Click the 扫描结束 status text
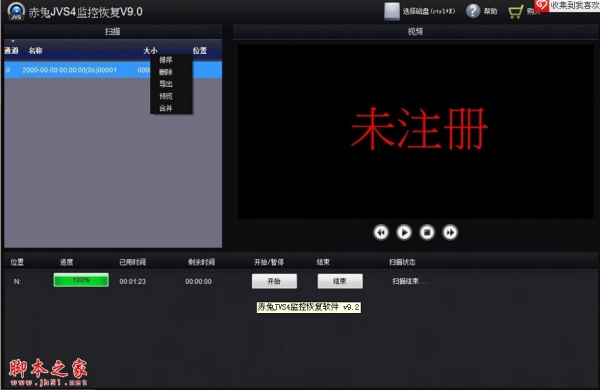This screenshot has height=390, width=600. (x=409, y=281)
